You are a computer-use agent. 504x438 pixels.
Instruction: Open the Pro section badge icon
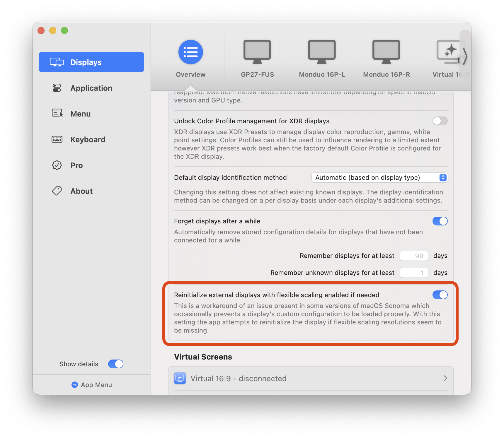pyautogui.click(x=57, y=165)
